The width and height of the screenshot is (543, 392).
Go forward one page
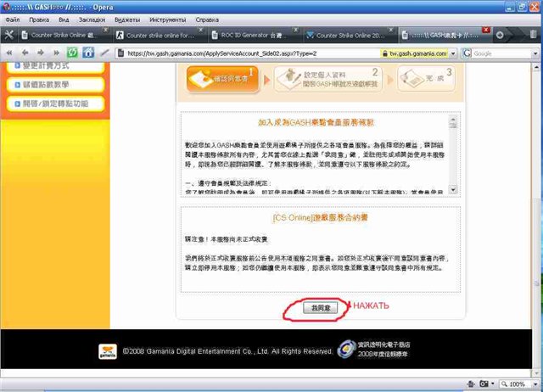(41, 53)
